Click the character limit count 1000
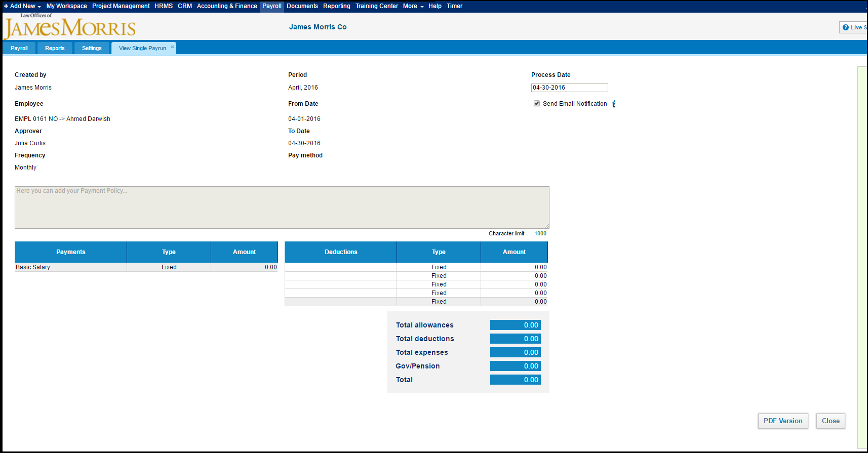 (x=540, y=233)
